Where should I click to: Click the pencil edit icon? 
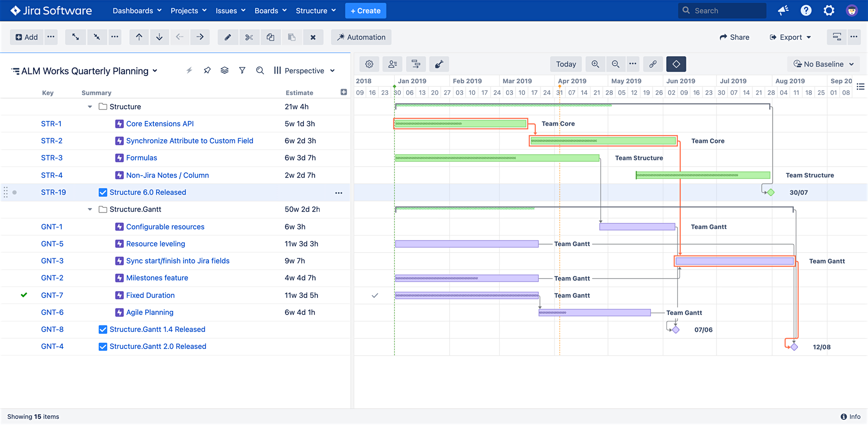coord(228,37)
